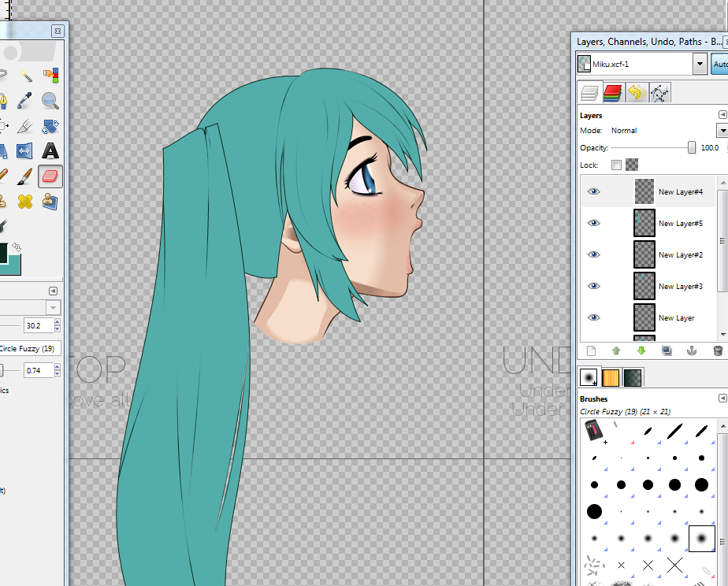Image resolution: width=728 pixels, height=586 pixels.
Task: Choose the Color Picker eyedropper tool
Action: (25, 100)
